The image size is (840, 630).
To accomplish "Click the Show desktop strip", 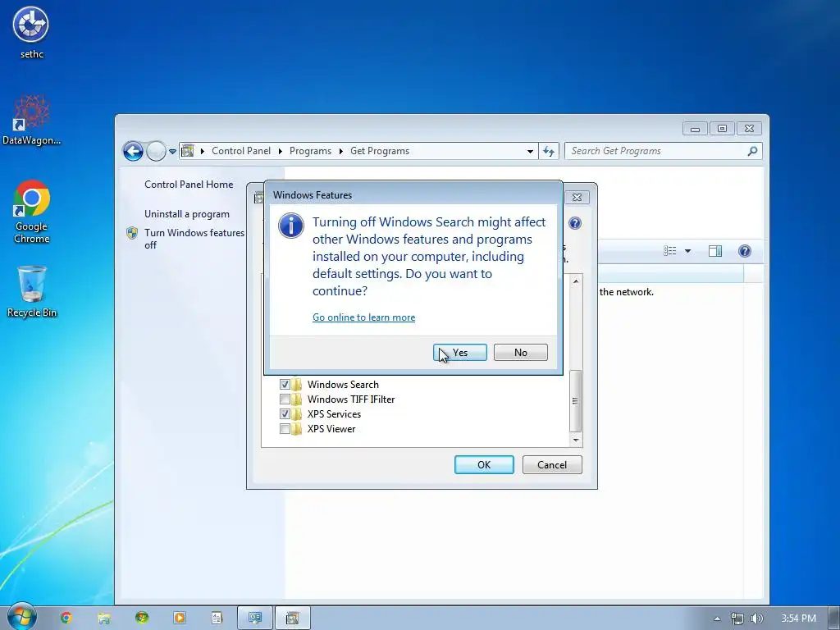I will [x=834, y=619].
